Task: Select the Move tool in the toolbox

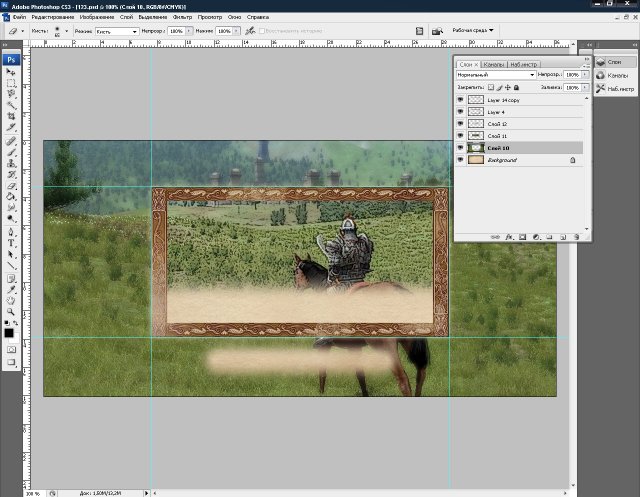Action: (12, 72)
